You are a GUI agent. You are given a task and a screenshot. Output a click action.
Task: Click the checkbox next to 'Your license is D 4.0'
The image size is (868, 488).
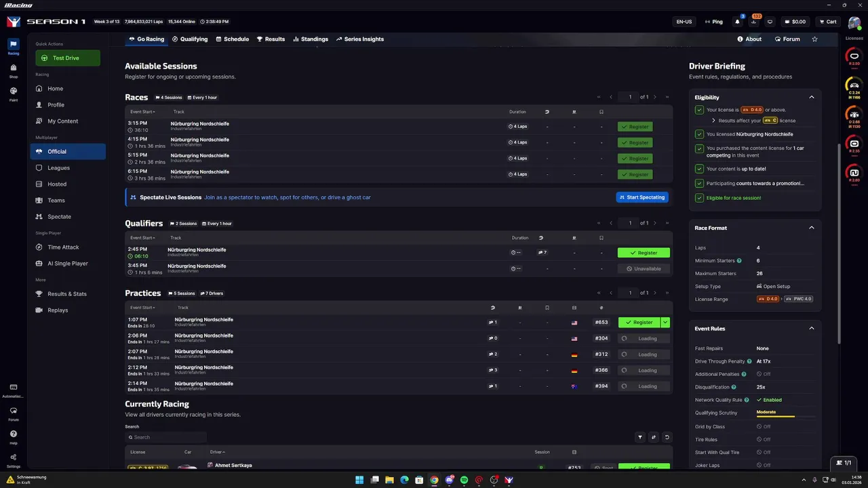(699, 110)
